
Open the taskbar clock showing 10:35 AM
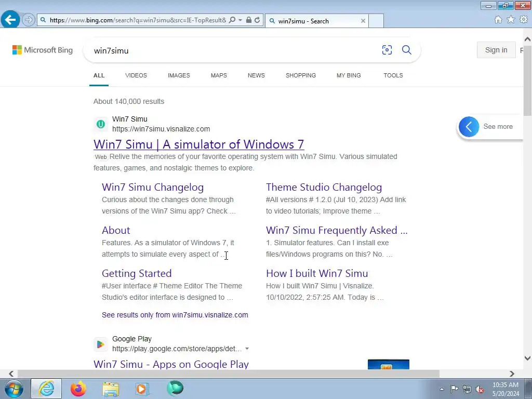(506, 389)
